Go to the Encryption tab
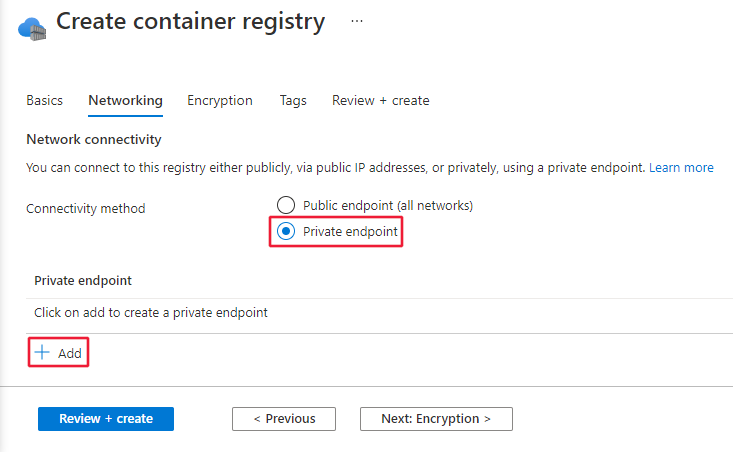 coord(220,100)
